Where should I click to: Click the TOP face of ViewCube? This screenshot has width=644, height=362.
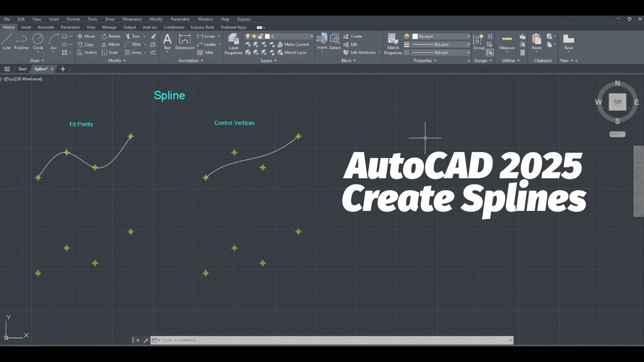pos(617,102)
